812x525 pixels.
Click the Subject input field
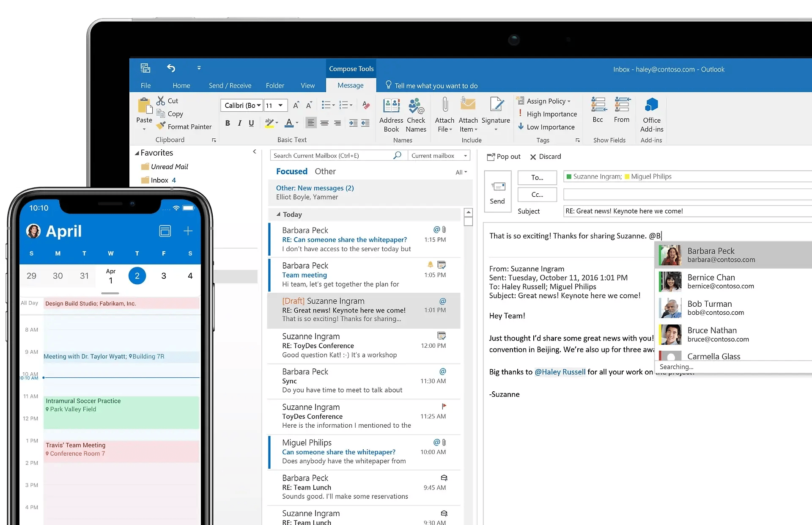pos(687,211)
